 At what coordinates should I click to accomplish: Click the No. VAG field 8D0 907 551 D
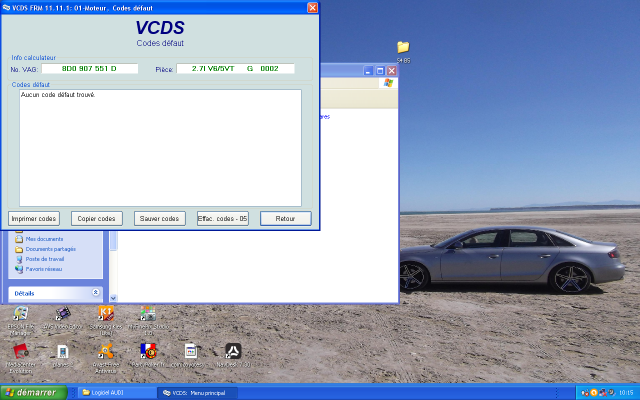89,69
